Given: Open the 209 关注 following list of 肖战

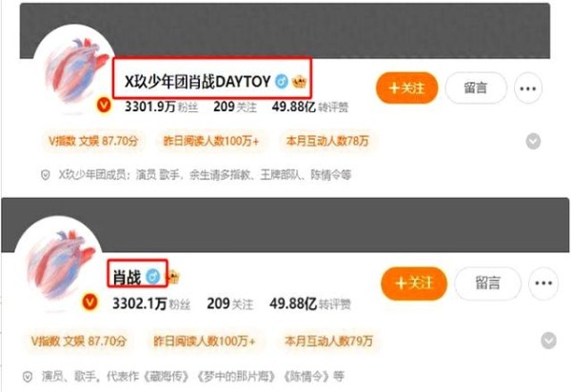Looking at the screenshot, I should 229,304.
